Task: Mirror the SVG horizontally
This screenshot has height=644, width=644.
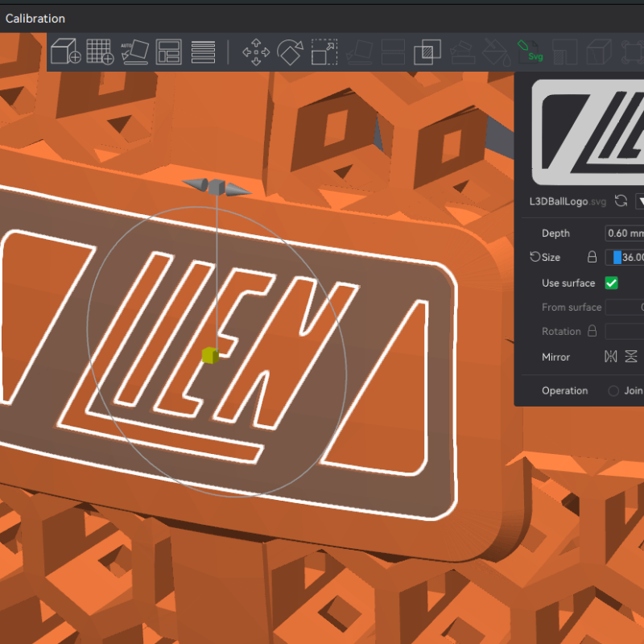Action: [x=611, y=357]
